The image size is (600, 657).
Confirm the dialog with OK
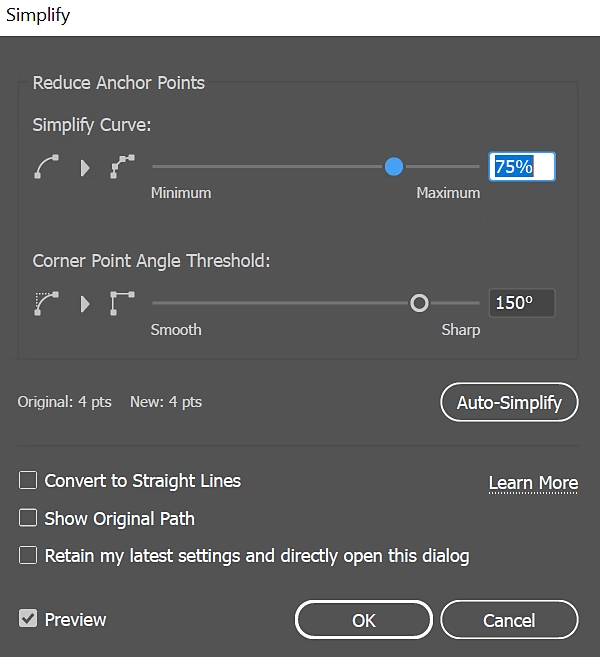364,620
